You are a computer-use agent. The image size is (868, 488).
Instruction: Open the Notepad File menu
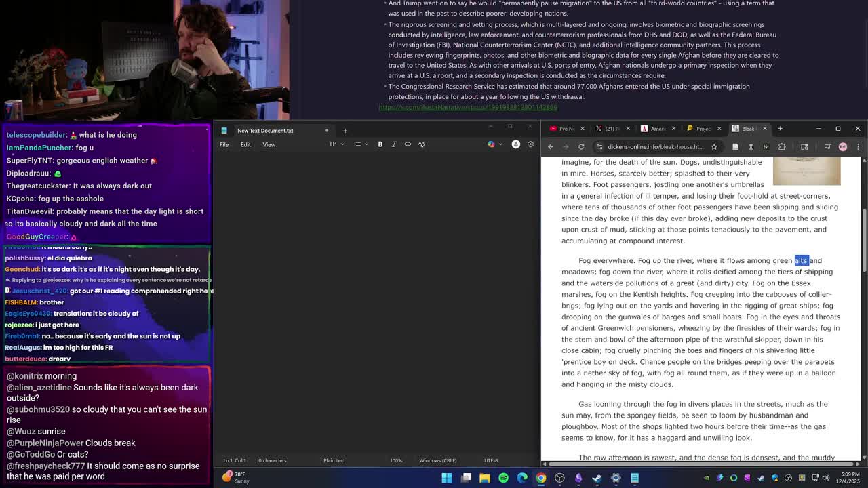point(224,144)
